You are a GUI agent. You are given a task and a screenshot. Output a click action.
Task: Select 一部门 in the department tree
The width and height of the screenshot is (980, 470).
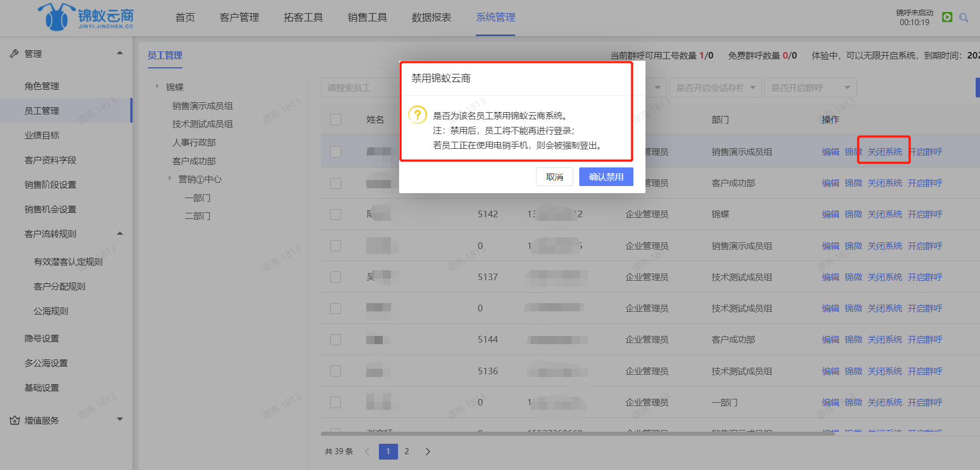(198, 198)
